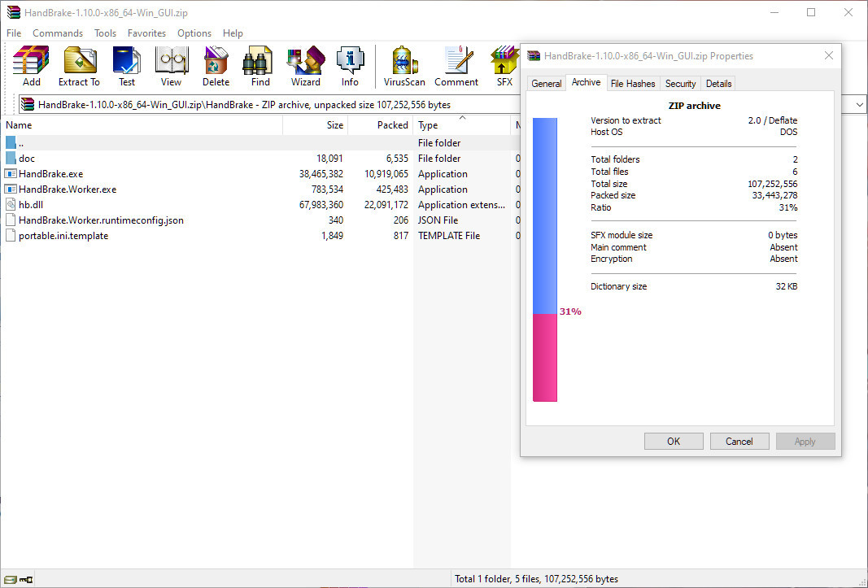
Task: Open the Tools menu
Action: 105,33
